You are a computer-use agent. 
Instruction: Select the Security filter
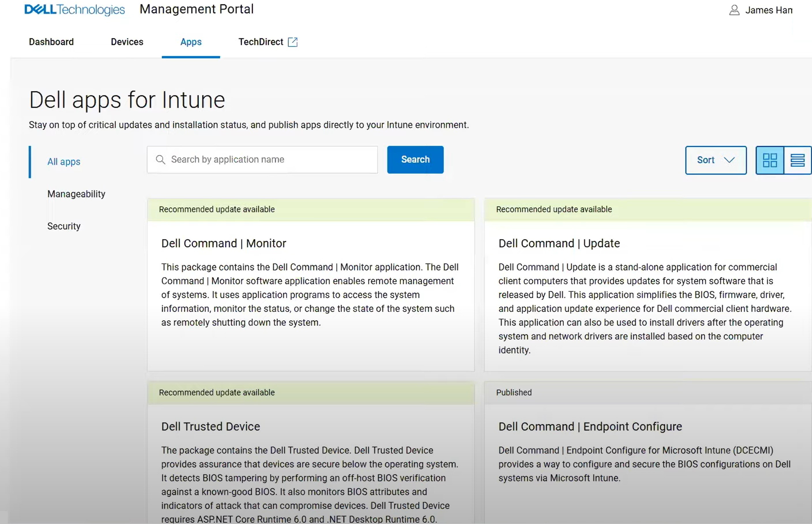pyautogui.click(x=64, y=226)
